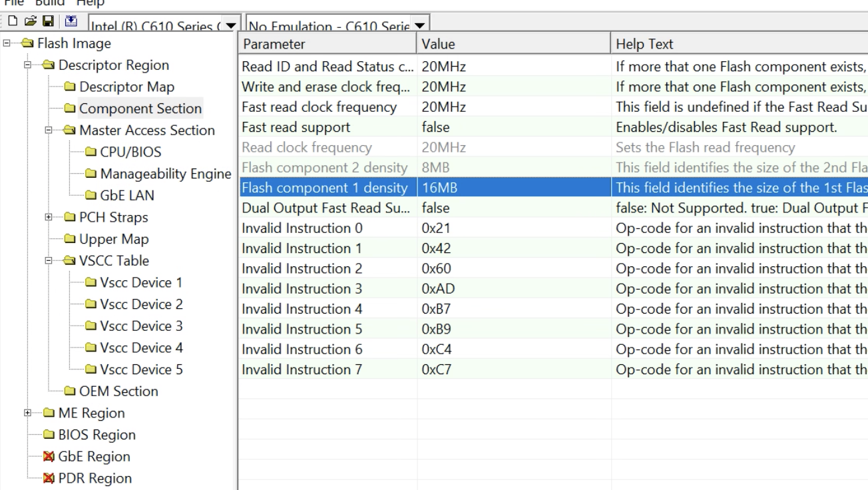Expand the PCH Straps tree node
868x490 pixels.
[x=49, y=218]
